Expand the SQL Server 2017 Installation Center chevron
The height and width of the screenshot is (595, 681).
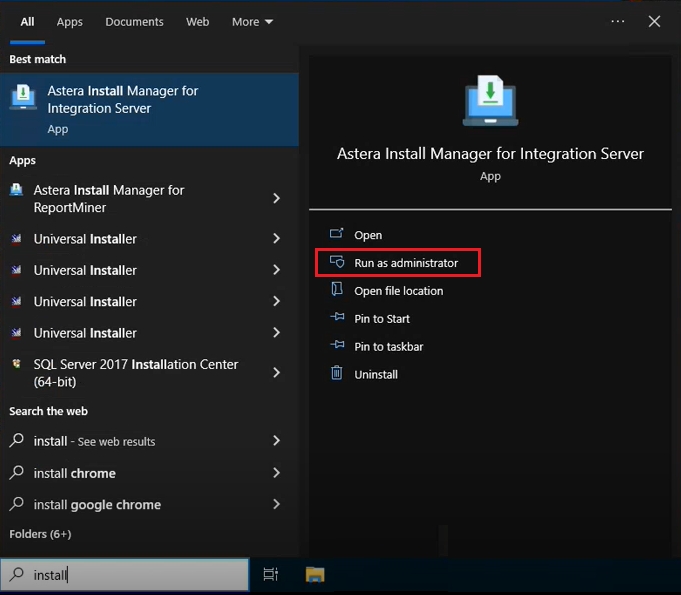click(x=277, y=373)
